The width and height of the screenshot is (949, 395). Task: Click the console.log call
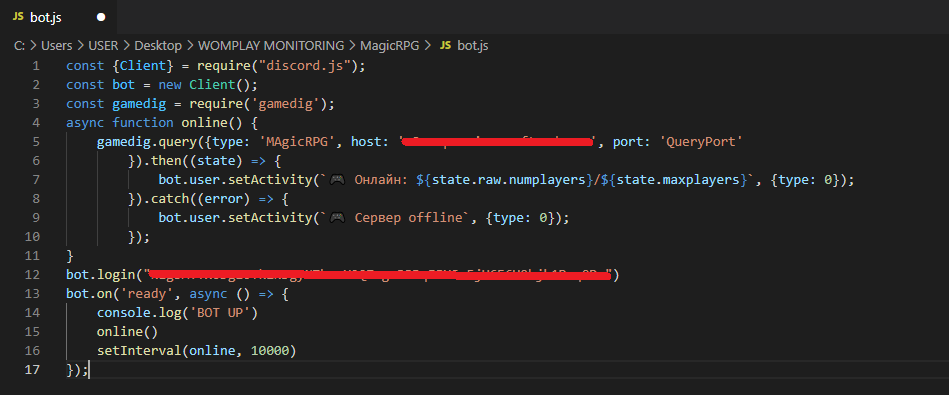tap(139, 312)
